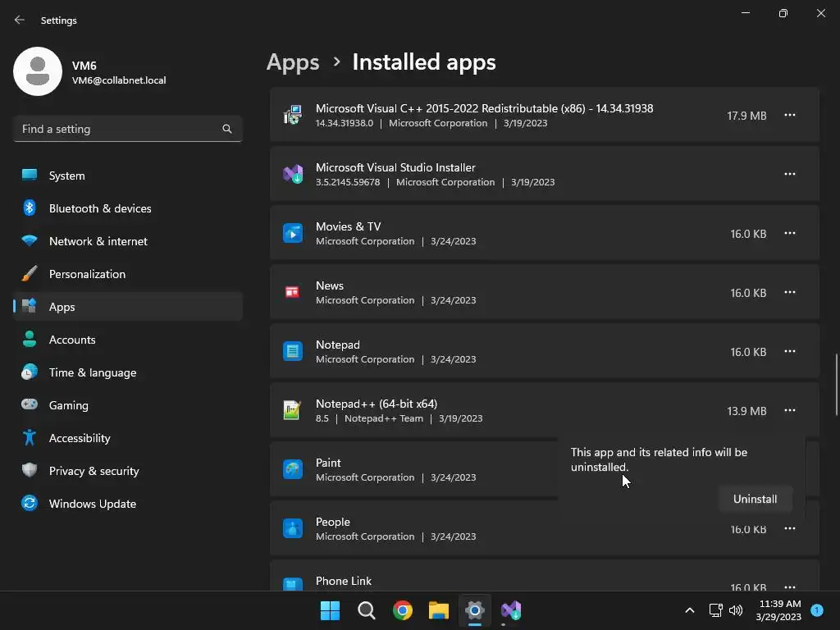This screenshot has height=630, width=840.
Task: Click the Phone Link app icon
Action: pos(293,584)
